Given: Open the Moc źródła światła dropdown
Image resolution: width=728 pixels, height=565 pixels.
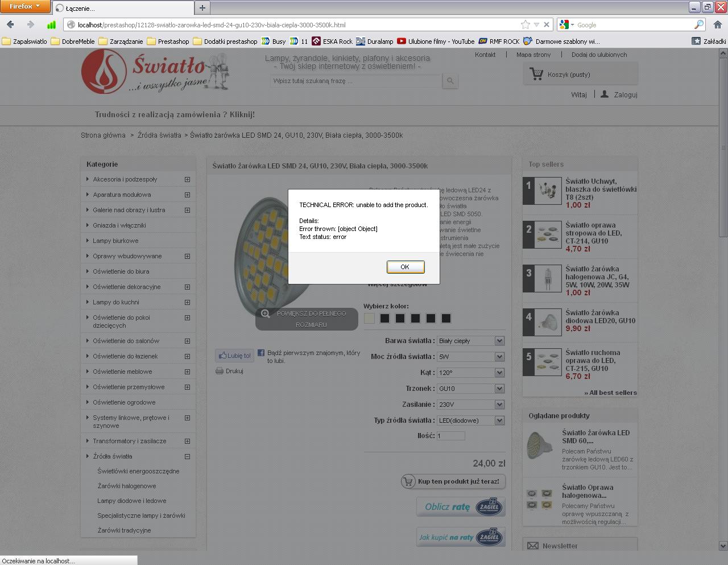Looking at the screenshot, I should click(471, 357).
